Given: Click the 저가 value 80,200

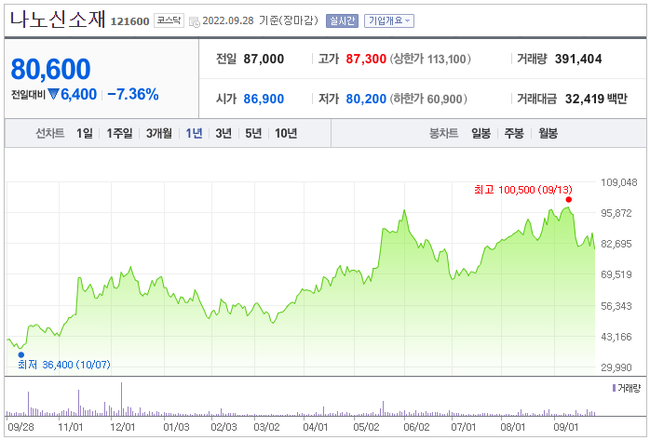Looking at the screenshot, I should [x=366, y=99].
